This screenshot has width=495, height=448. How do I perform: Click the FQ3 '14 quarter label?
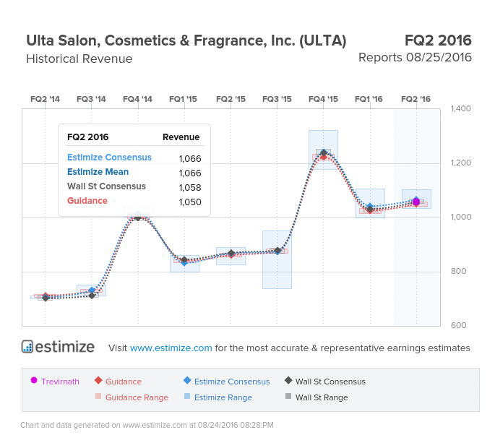(91, 99)
